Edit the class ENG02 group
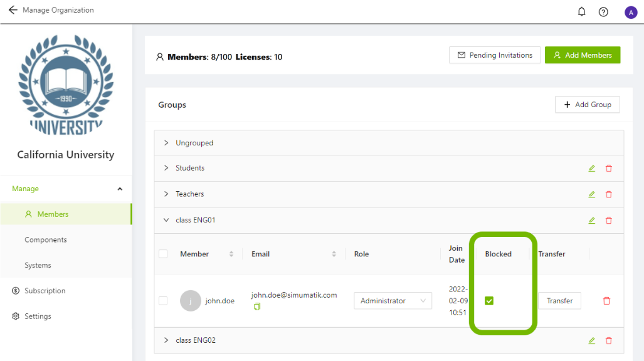The width and height of the screenshot is (644, 361). pyautogui.click(x=591, y=340)
